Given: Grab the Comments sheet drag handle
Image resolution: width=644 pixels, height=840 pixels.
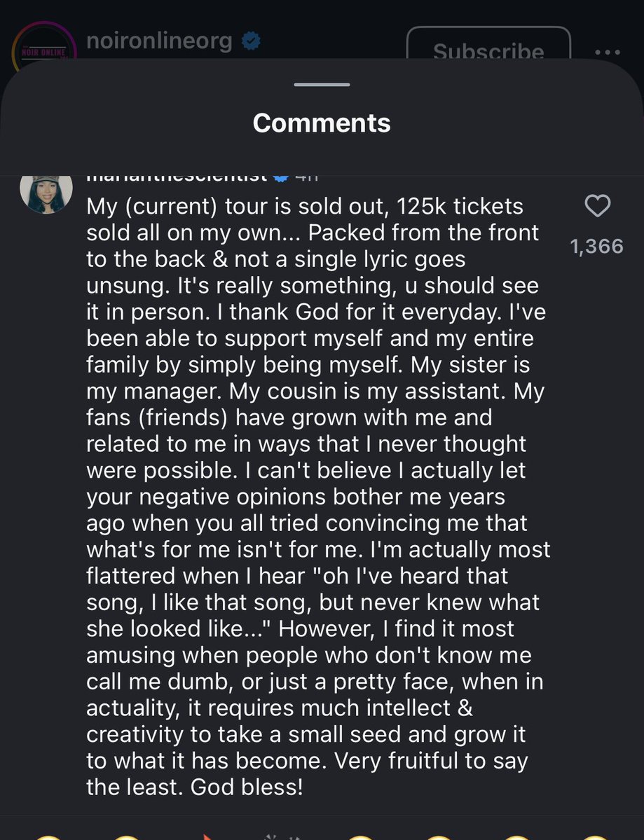Looking at the screenshot, I should click(x=322, y=85).
